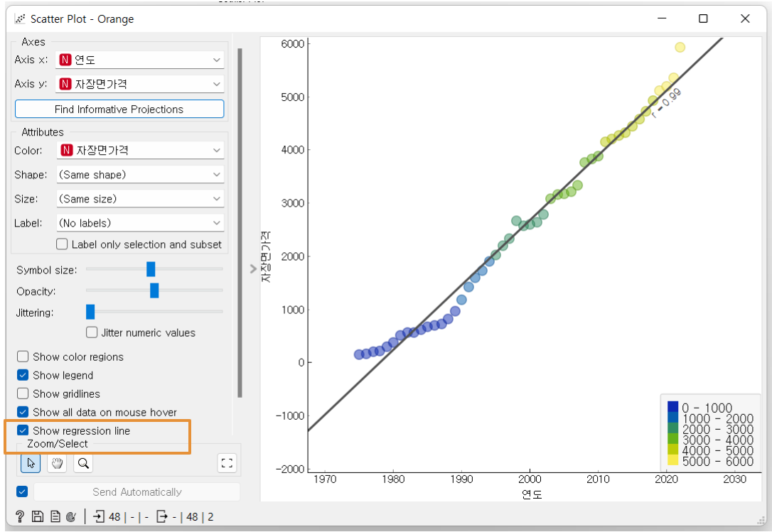Click the Opacity slider handle
This screenshot has width=772, height=532.
pyautogui.click(x=154, y=291)
